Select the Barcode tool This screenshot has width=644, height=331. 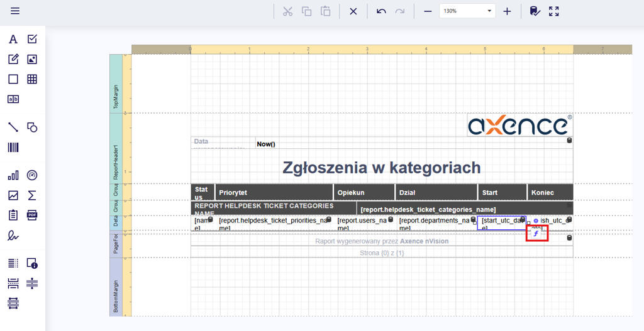13,147
